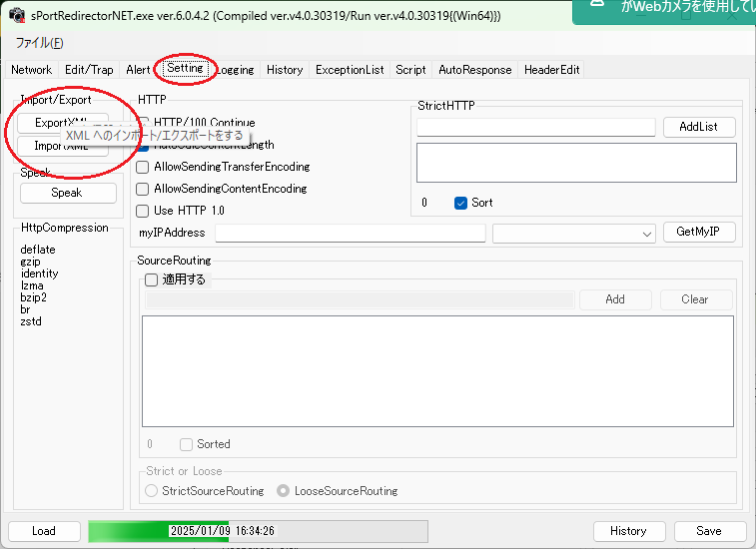The height and width of the screenshot is (549, 756).
Task: Select br in HttpCompression list
Action: 25,309
